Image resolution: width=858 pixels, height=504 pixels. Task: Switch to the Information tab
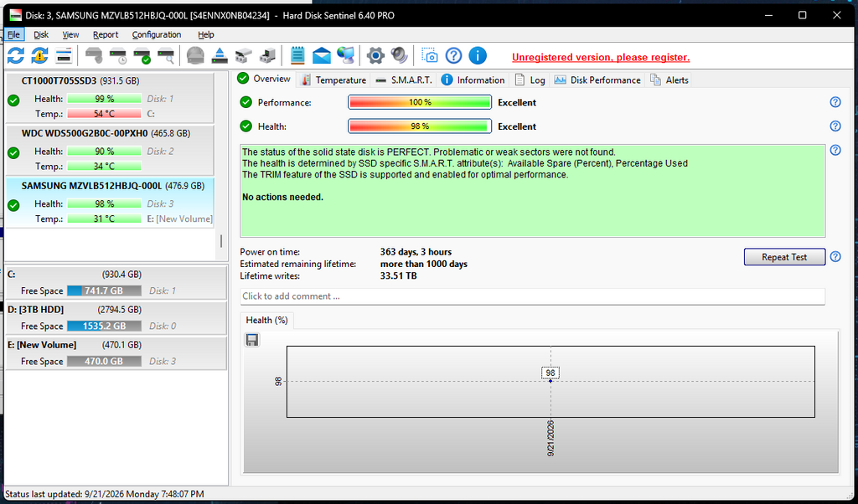point(473,80)
